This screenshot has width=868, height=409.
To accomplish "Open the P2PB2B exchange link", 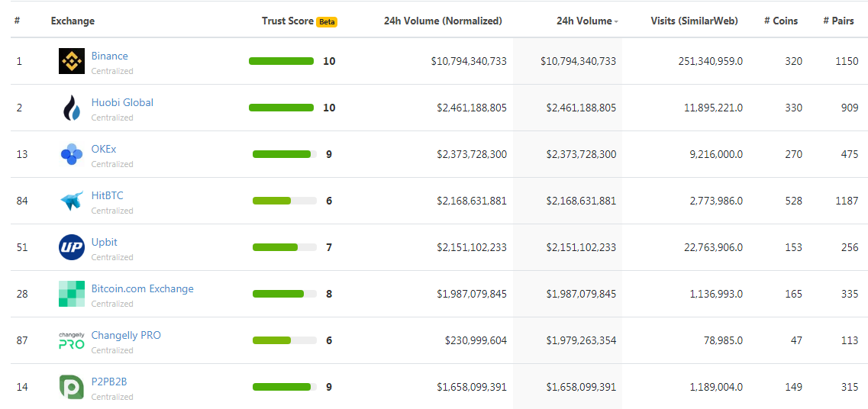I will (109, 382).
